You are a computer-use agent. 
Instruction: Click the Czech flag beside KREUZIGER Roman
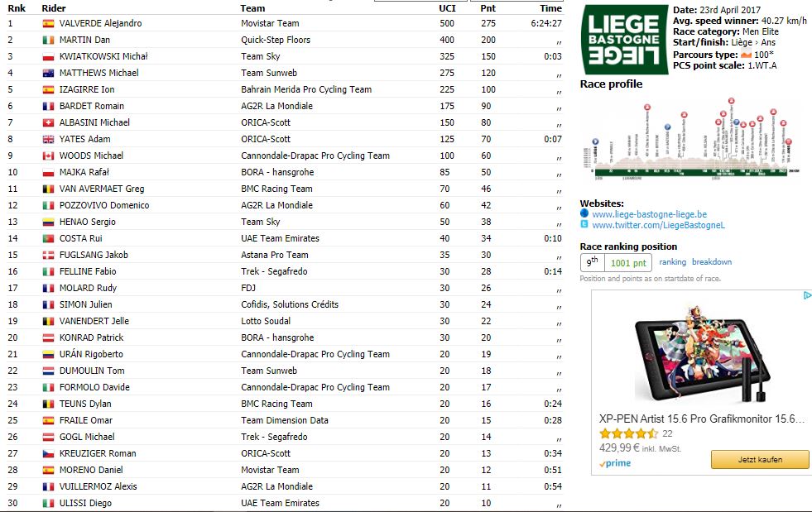48,453
